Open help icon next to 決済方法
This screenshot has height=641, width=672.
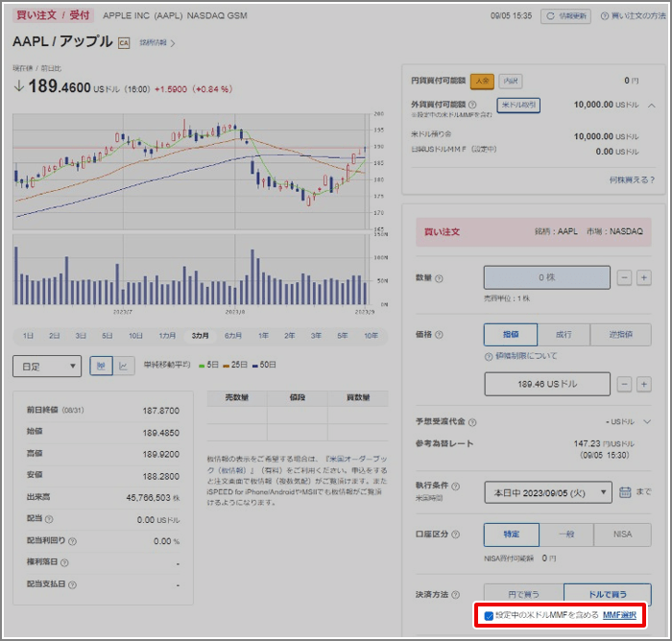(x=456, y=595)
